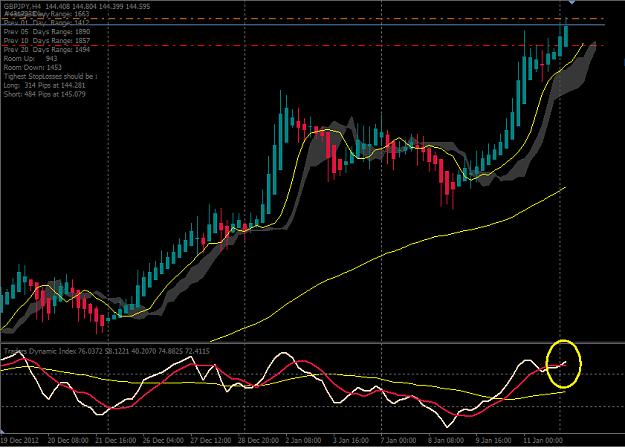Click the '11 Jan 00:00' time axis label
The width and height of the screenshot is (625, 448).
pos(543,440)
